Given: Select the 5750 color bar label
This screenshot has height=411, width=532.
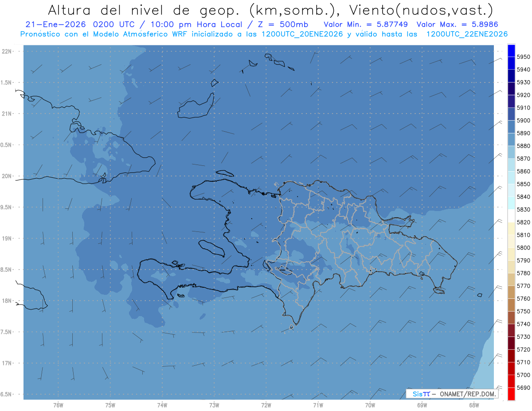Looking at the screenshot, I should click(x=523, y=311).
